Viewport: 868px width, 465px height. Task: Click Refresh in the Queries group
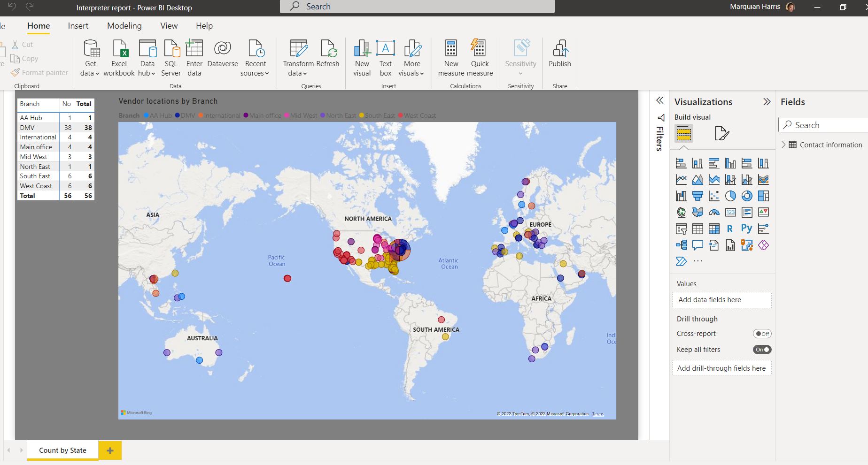(x=328, y=53)
